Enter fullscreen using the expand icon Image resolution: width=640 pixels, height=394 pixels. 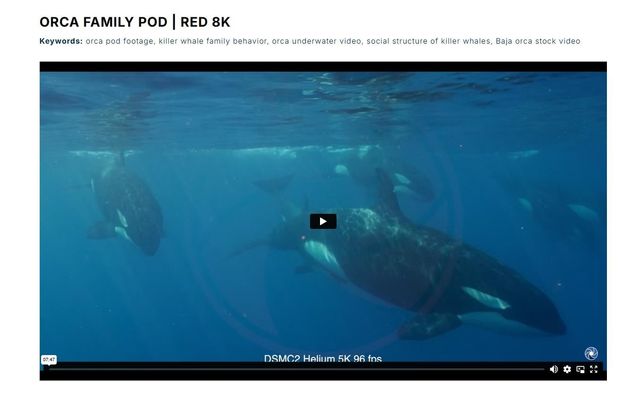[594, 369]
